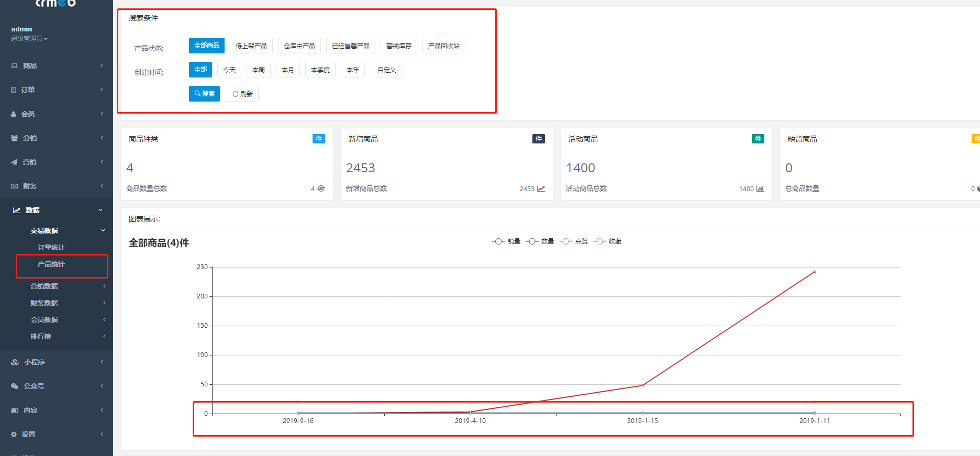Viewport: 980px width, 456px height.
Task: Expand the 排行榜 submenu chevron
Action: point(104,336)
